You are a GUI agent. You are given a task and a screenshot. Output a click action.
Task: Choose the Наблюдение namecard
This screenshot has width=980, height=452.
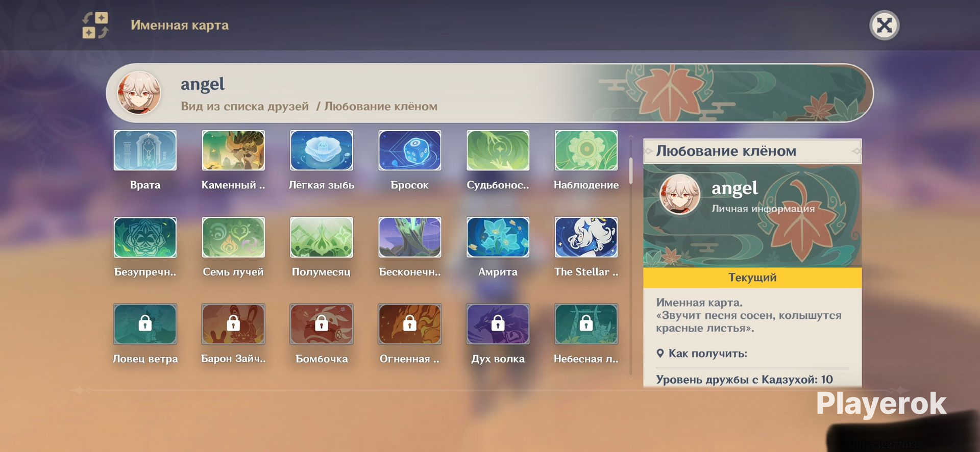tap(586, 150)
